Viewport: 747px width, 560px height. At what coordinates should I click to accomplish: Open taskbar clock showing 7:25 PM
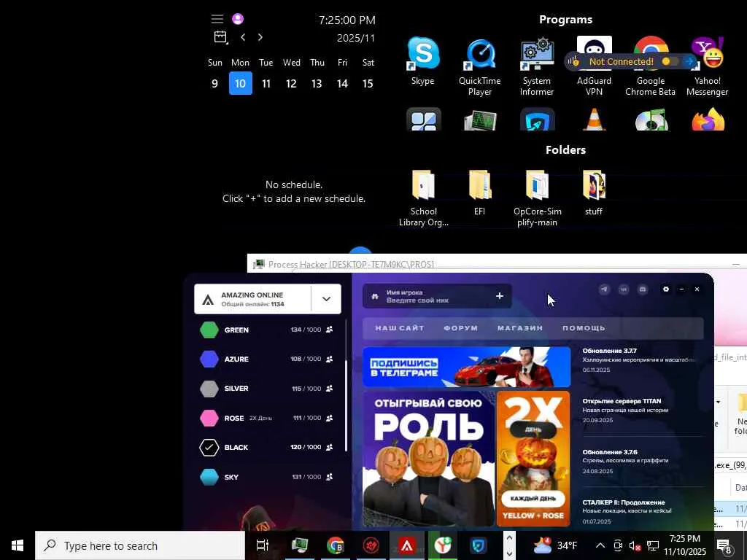click(685, 545)
